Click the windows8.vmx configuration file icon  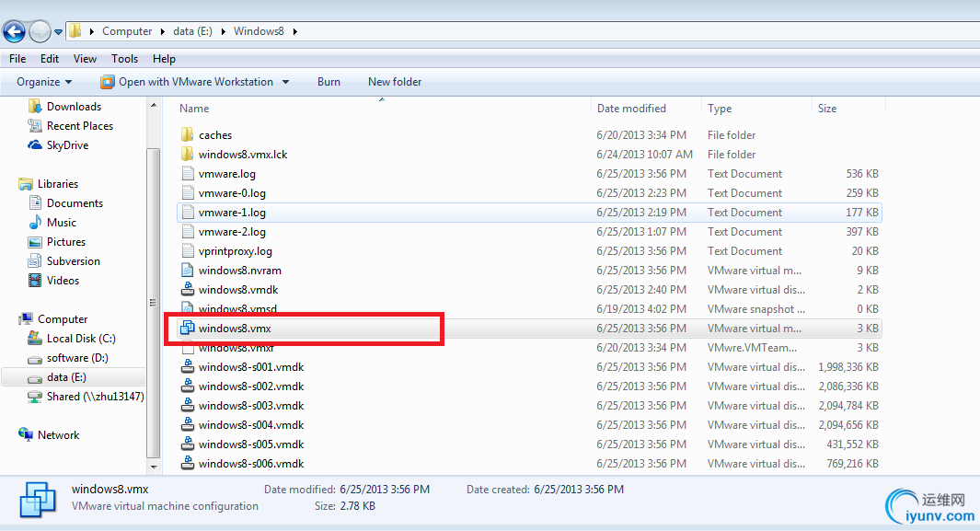[188, 328]
